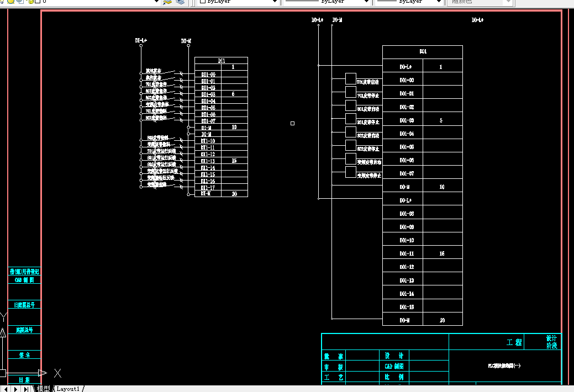The height and width of the screenshot is (392, 574).
Task: Select the 签名 side label
Action: (x=24, y=355)
